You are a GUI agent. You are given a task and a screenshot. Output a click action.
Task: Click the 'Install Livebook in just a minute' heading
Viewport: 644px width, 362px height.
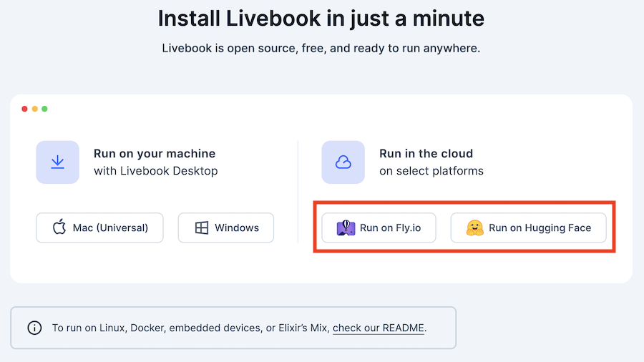(321, 19)
